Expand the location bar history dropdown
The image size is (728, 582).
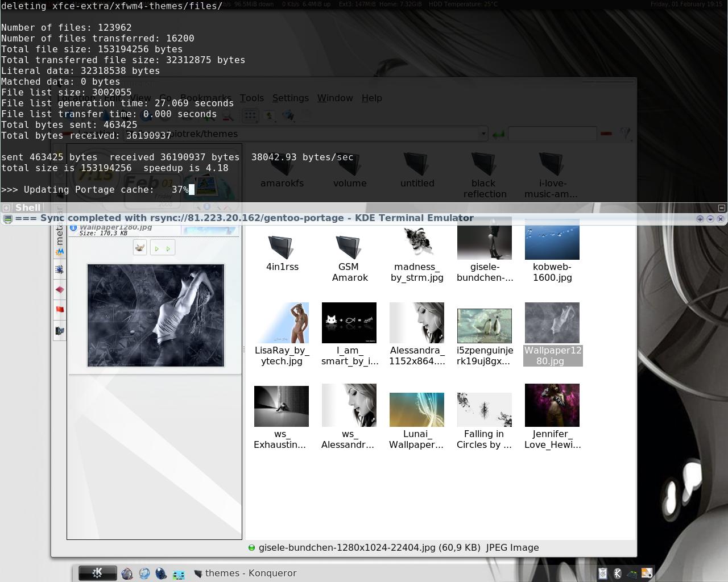[483, 134]
